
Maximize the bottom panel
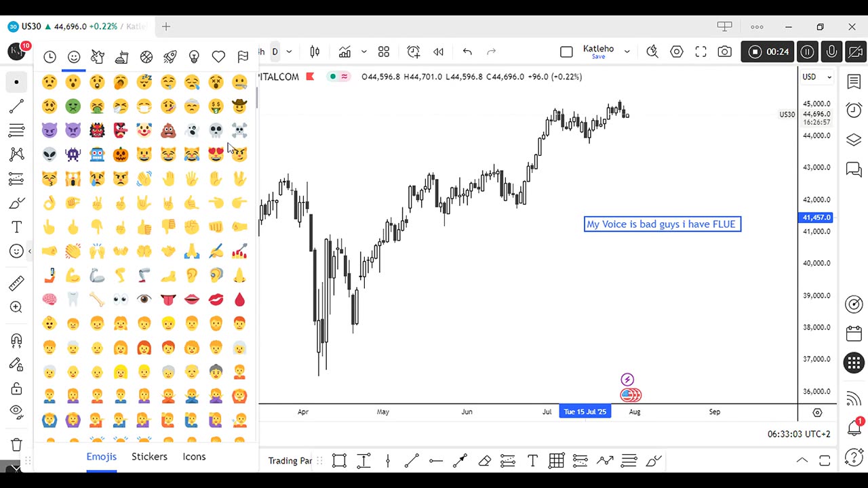click(825, 461)
